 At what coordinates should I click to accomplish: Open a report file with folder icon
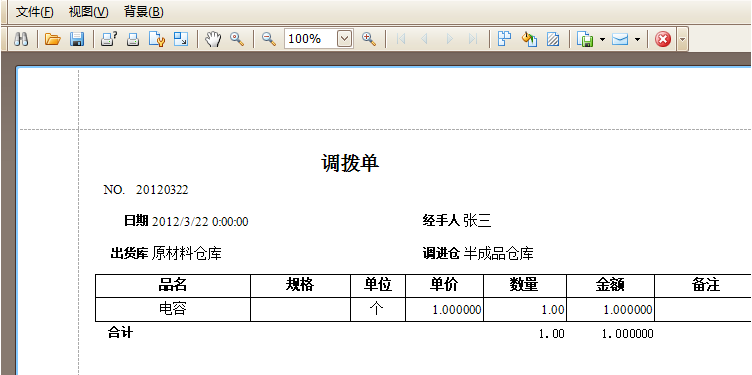(53, 39)
